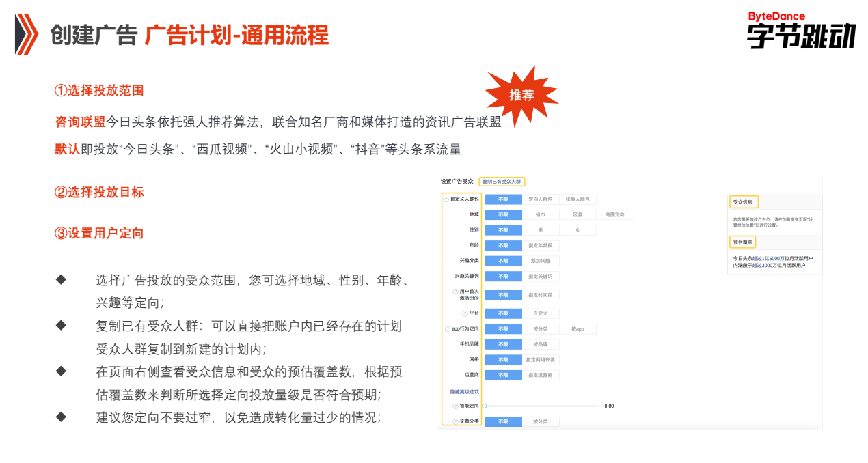This screenshot has height=463, width=868.
Task: Click the help icon next to 平台 row
Action: tap(465, 313)
